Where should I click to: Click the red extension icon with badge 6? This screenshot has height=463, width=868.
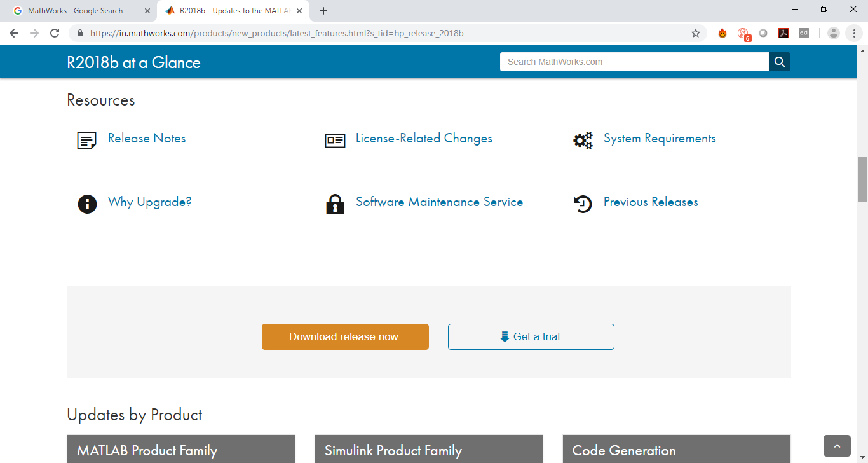click(x=743, y=34)
